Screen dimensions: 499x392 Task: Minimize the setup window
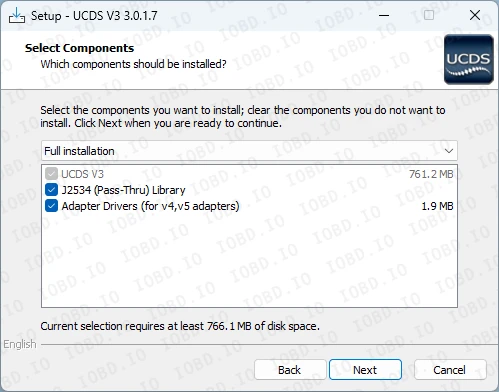pos(384,15)
